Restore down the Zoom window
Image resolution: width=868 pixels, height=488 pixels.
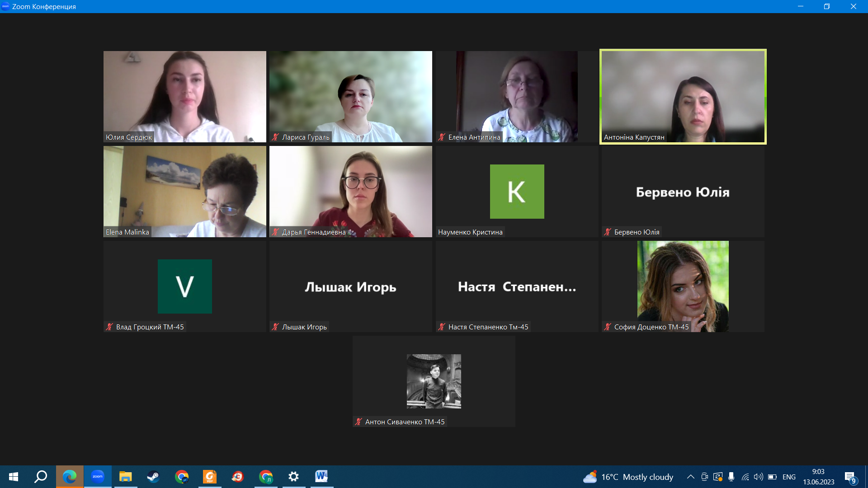click(x=827, y=6)
